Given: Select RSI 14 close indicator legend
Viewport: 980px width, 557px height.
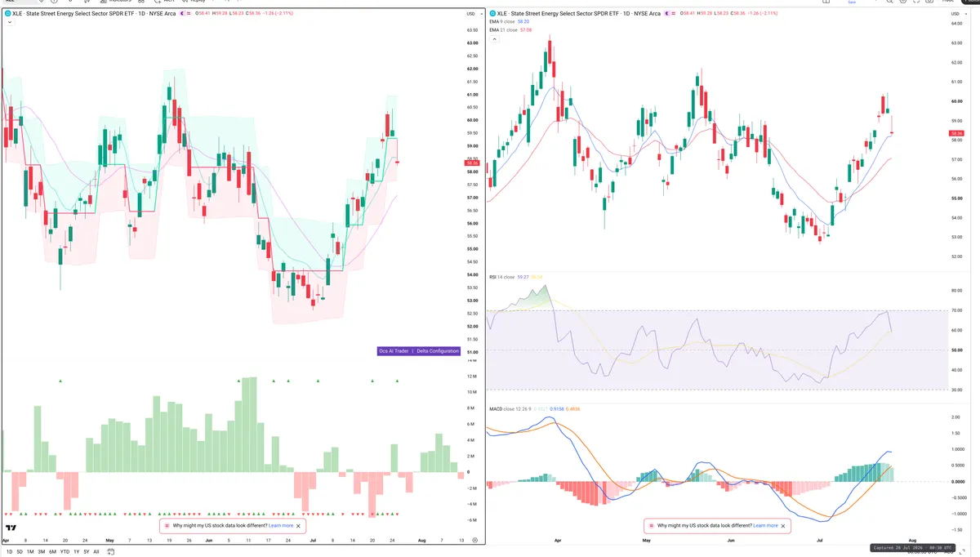Looking at the screenshot, I should (x=501, y=277).
